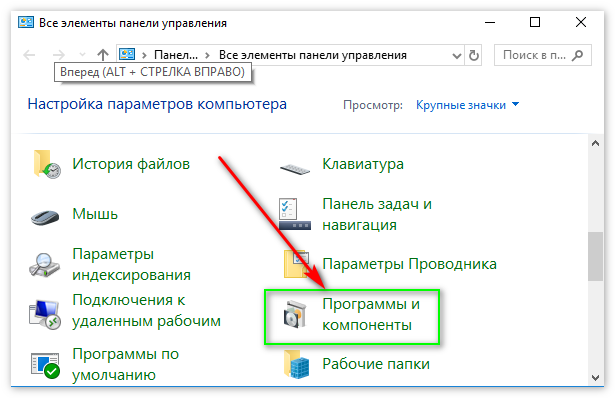The width and height of the screenshot is (615, 398).
Task: Open the 'Программы по умолчанию' link
Action: tap(126, 364)
